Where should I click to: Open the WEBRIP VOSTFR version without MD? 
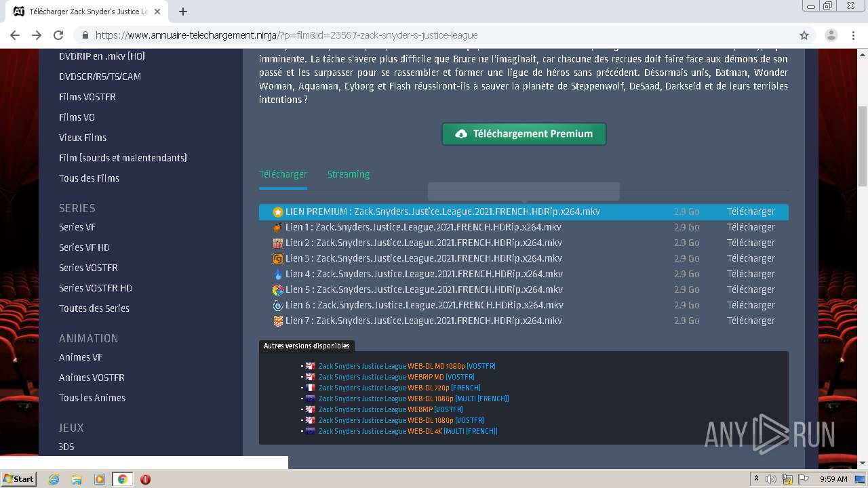391,409
